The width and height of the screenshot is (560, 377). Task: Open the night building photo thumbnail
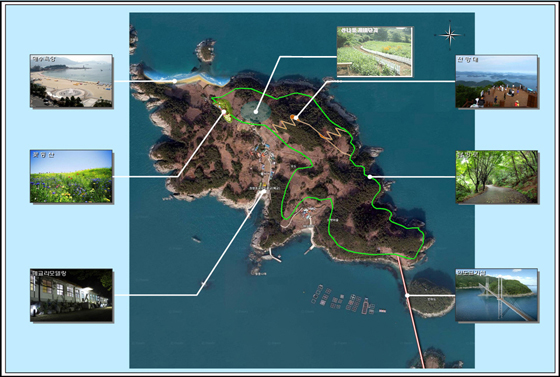tap(71, 295)
